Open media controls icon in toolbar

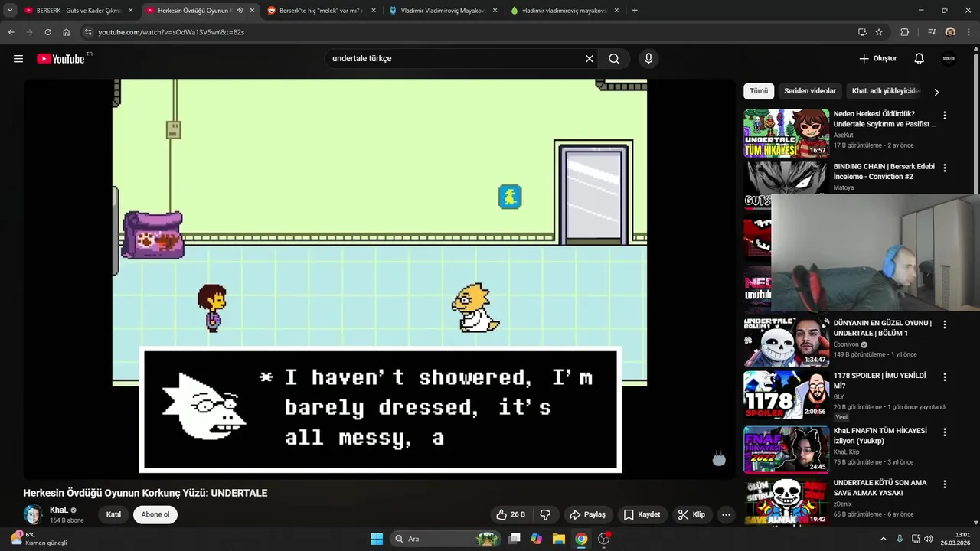932,32
